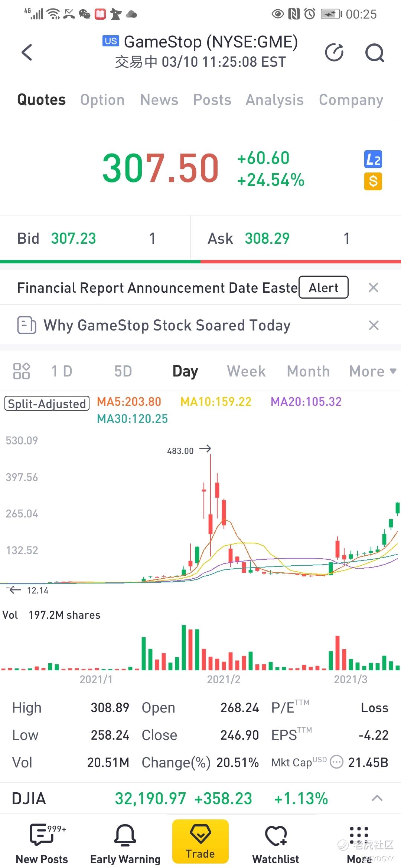Go back using the back arrow
This screenshot has width=401, height=868.
coord(27,52)
